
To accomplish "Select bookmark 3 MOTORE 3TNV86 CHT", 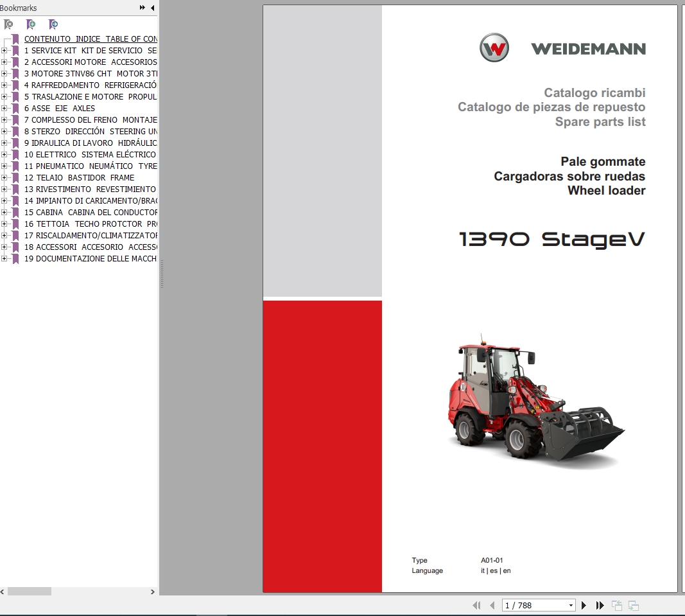I will (x=91, y=73).
